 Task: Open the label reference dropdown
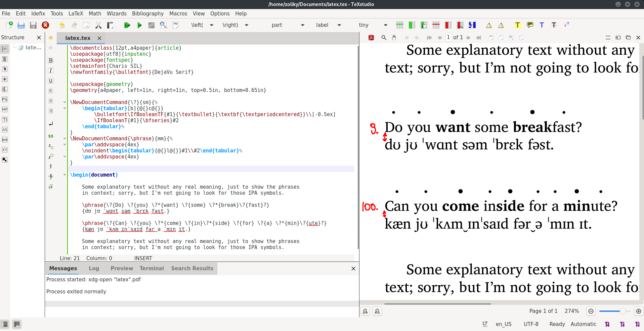pyautogui.click(x=339, y=25)
